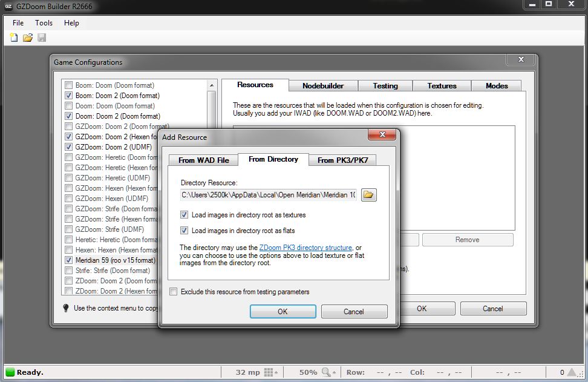This screenshot has height=382, width=588.
Task: Select GZDoom: Strife (UDMF) list entry
Action: pyautogui.click(x=109, y=229)
